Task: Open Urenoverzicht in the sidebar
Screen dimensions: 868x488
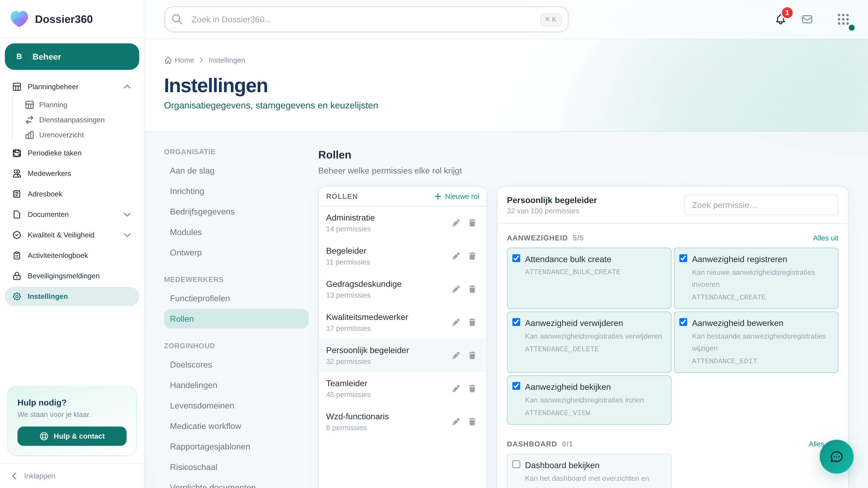Action: point(61,135)
